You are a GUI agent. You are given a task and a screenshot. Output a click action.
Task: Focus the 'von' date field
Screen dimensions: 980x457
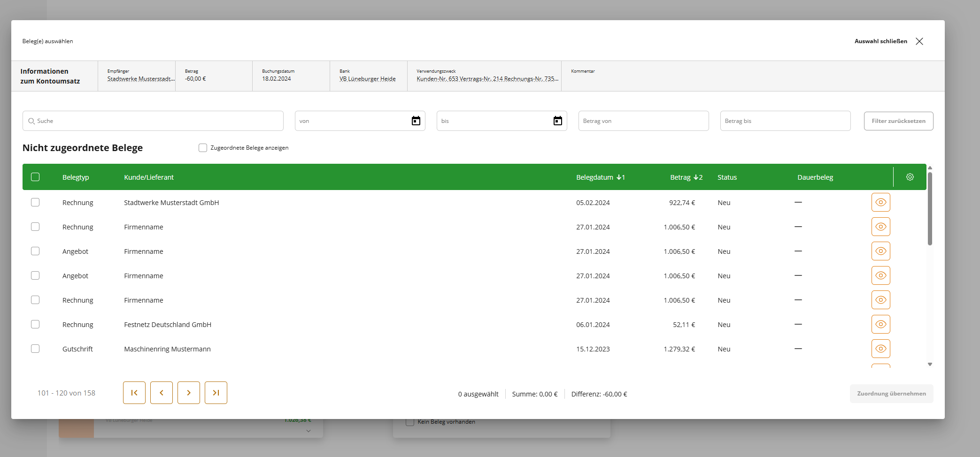(x=360, y=121)
